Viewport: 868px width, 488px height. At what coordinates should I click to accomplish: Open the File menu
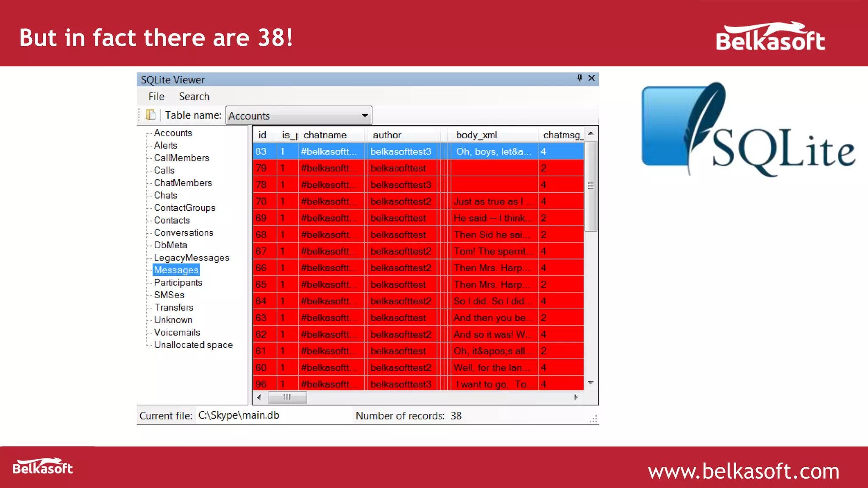coord(156,97)
